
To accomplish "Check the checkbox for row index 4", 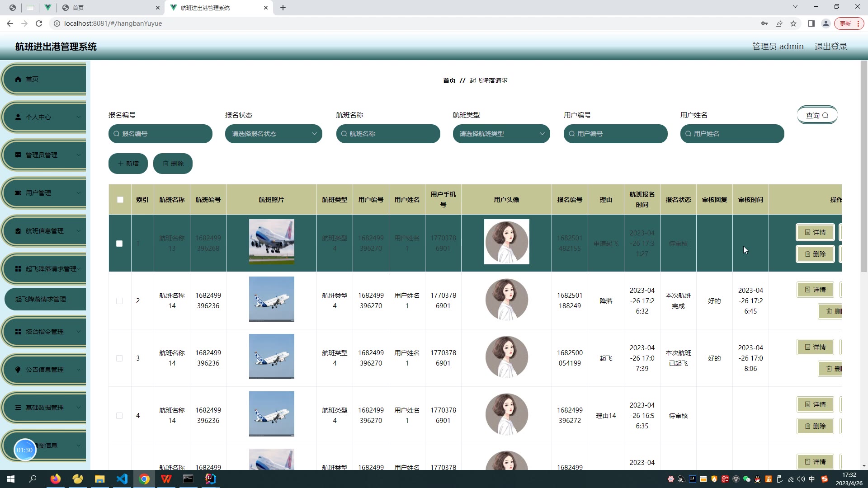I will pyautogui.click(x=119, y=416).
